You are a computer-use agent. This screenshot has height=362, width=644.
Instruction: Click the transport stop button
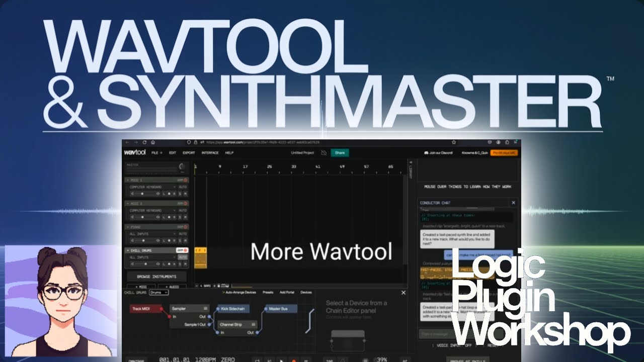click(x=306, y=359)
